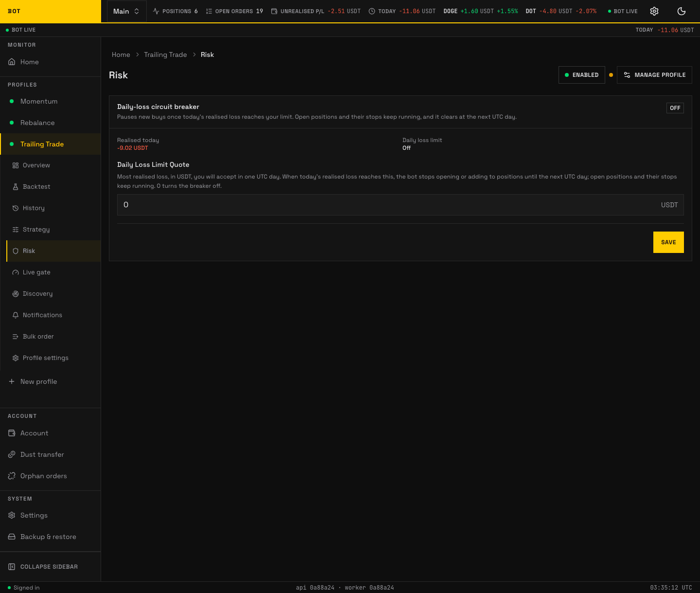Click the History clock icon
Screen dimensions: 700x593
click(16, 208)
